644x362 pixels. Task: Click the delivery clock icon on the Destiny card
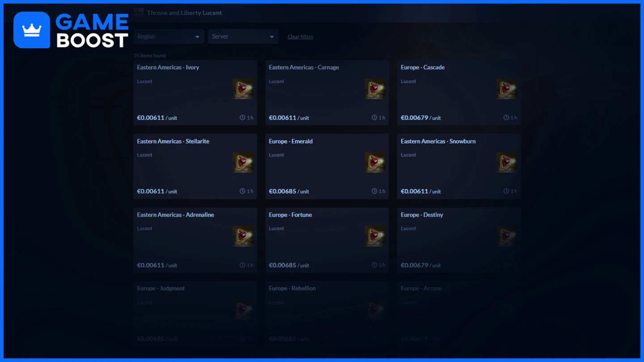point(506,265)
